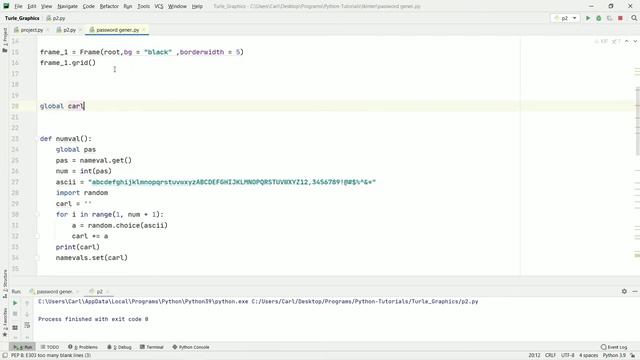Toggle the Structure side panel
Image resolution: width=640 pixels, height=360 pixels.
5,283
